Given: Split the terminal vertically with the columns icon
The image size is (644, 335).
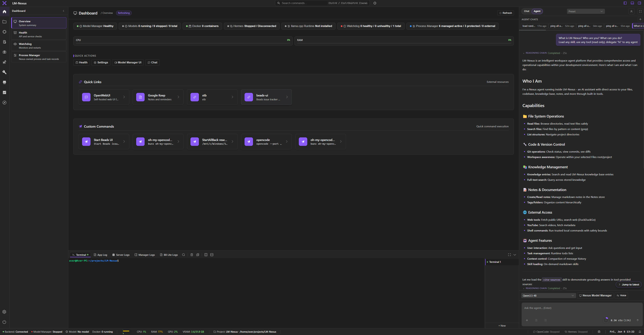Looking at the screenshot, I should coord(206,255).
